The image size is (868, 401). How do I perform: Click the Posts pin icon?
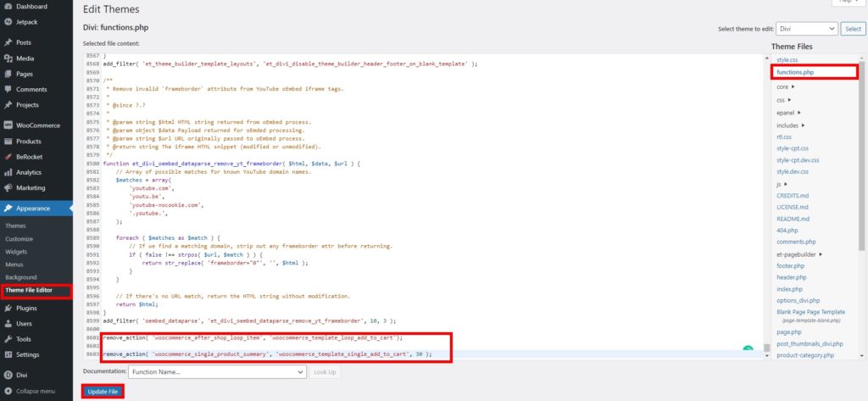8,42
